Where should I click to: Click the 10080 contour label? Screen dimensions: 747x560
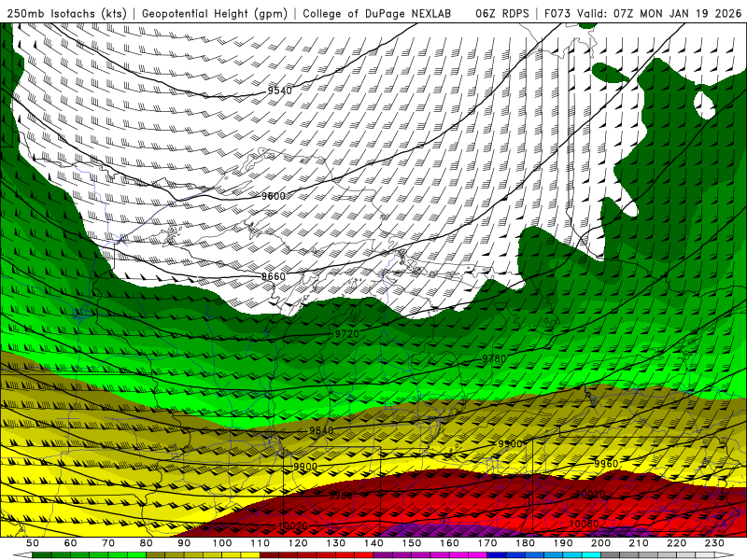pyautogui.click(x=585, y=524)
